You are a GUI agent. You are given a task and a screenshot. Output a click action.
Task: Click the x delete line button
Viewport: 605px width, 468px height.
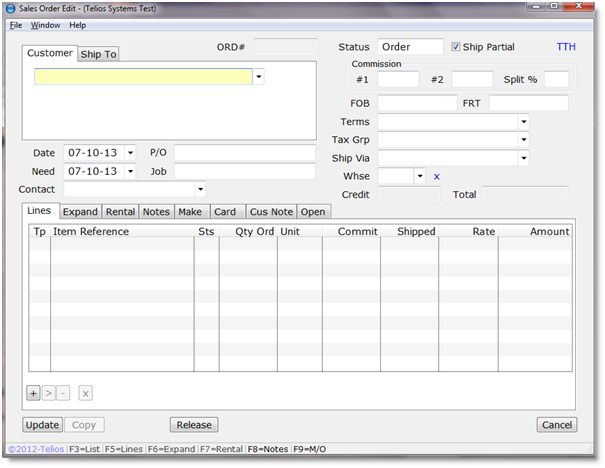(86, 393)
